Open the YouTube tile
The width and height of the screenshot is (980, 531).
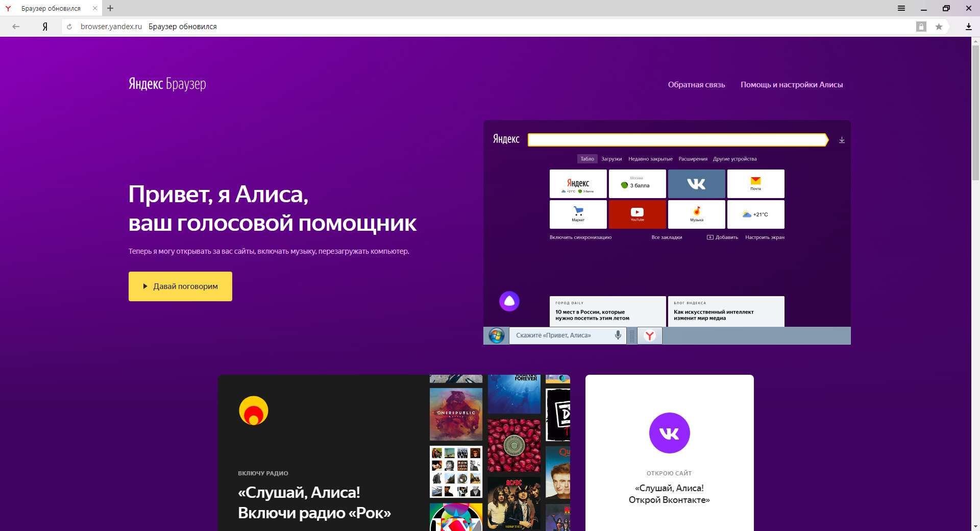click(638, 214)
